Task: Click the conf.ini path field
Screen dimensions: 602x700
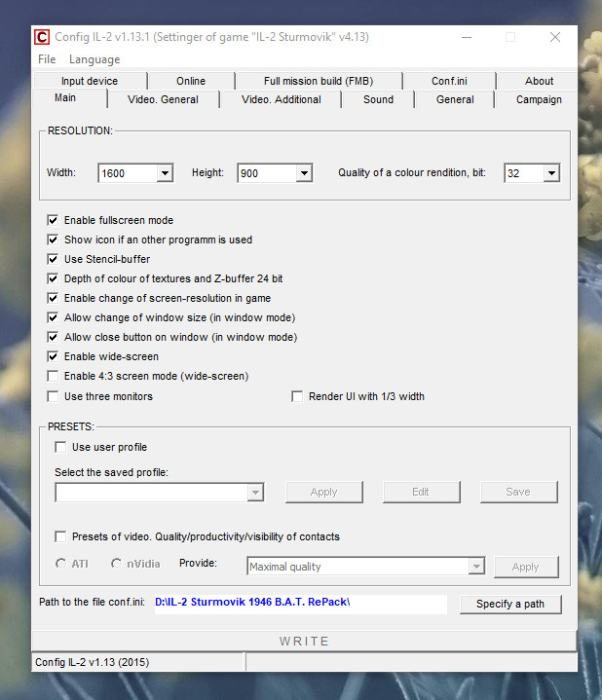Action: point(300,604)
